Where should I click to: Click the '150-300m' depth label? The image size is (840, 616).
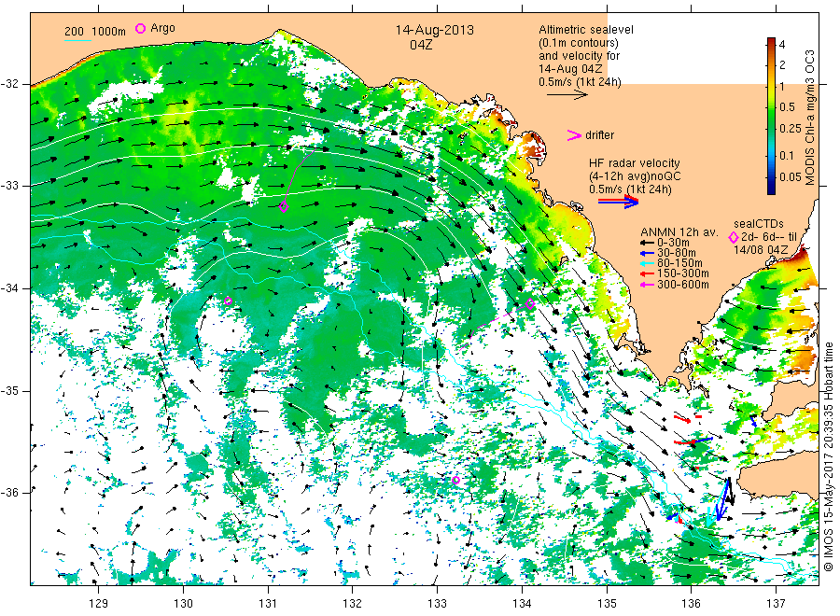coord(682,274)
